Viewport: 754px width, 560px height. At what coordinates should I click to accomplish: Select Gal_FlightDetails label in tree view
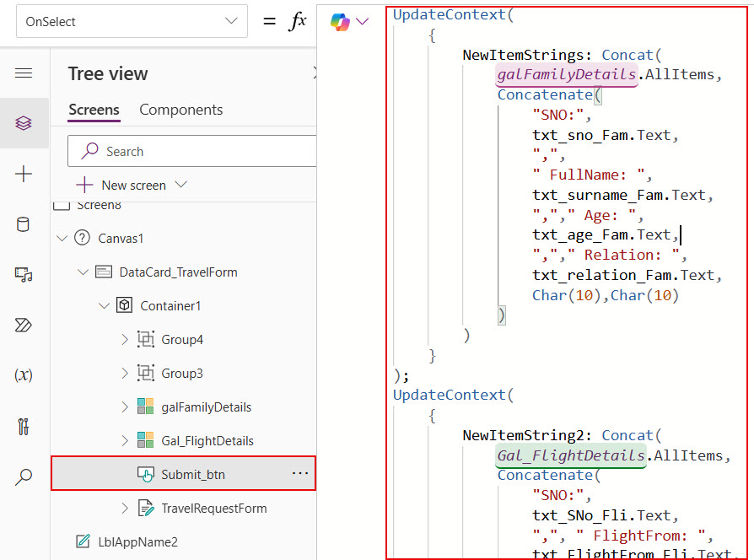(207, 441)
